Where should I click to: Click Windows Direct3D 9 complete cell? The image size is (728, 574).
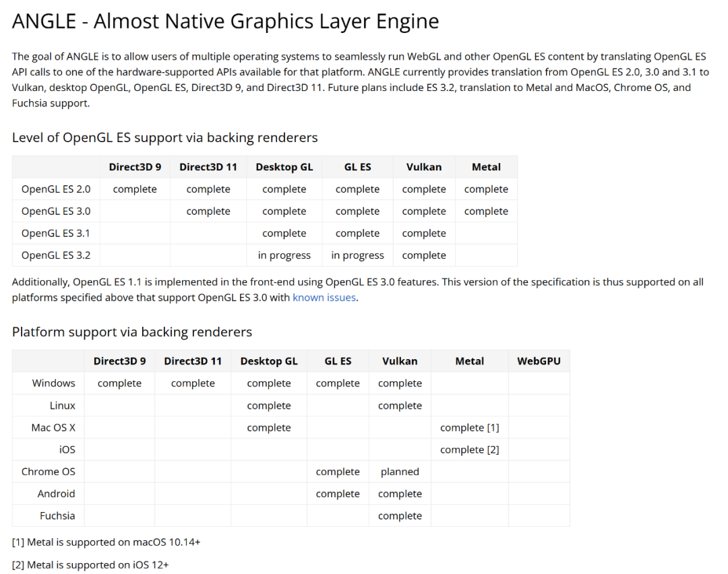click(x=120, y=383)
